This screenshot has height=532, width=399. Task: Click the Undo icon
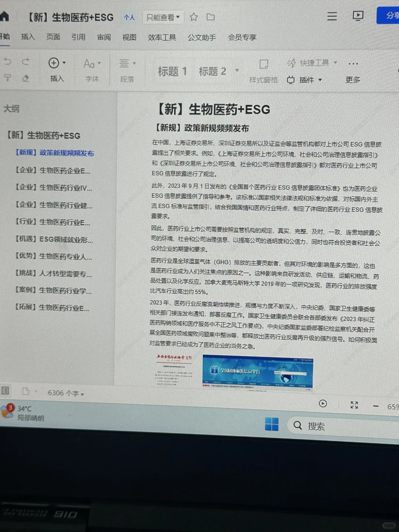point(7,62)
